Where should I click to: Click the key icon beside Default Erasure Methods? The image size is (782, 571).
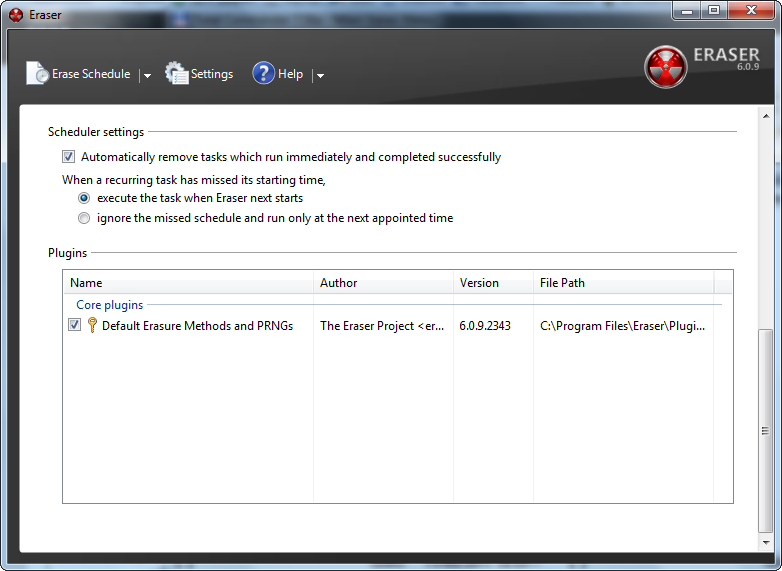[92, 325]
